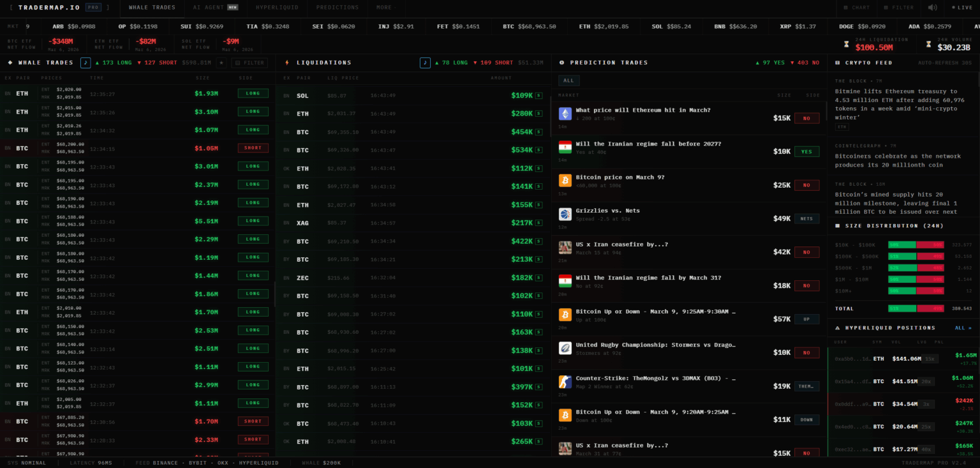Expand the market ticker bracket next to MKT
The image size is (980, 468).
(x=27, y=26)
